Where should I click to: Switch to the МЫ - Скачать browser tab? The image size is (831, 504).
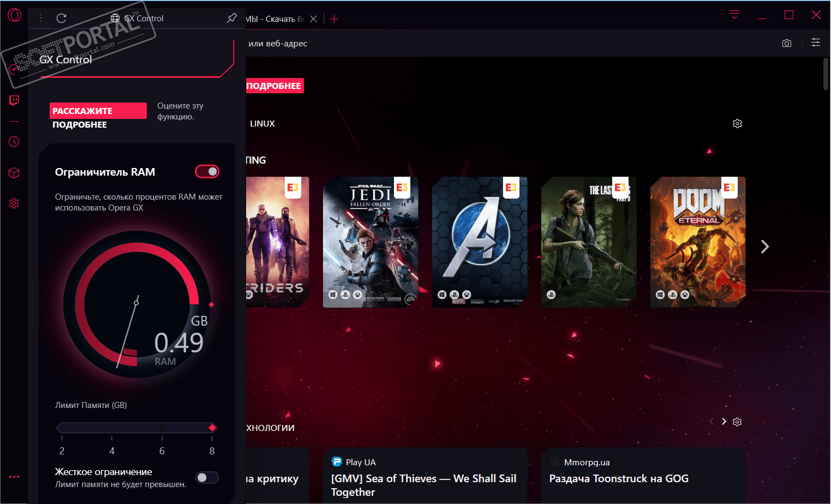click(275, 19)
